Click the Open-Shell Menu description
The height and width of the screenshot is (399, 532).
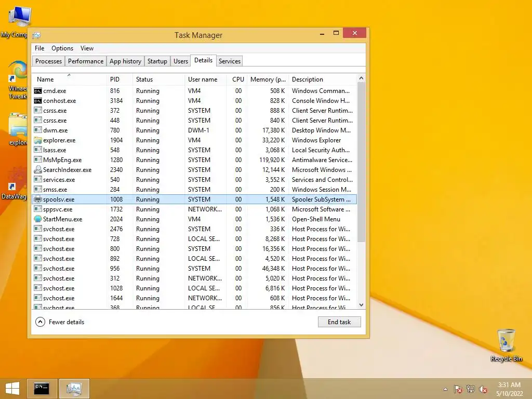tap(316, 219)
